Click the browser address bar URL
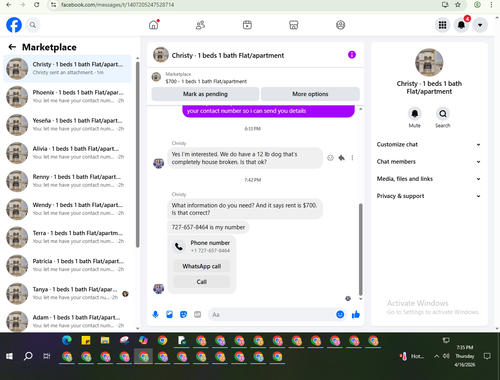Screen dimensions: 500x380 point(117,5)
